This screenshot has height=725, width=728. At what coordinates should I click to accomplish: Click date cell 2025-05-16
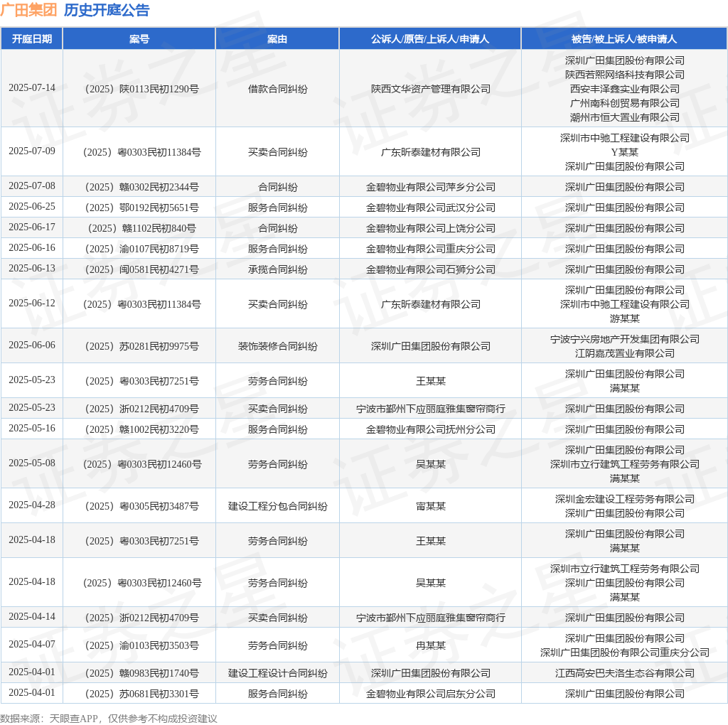click(31, 428)
